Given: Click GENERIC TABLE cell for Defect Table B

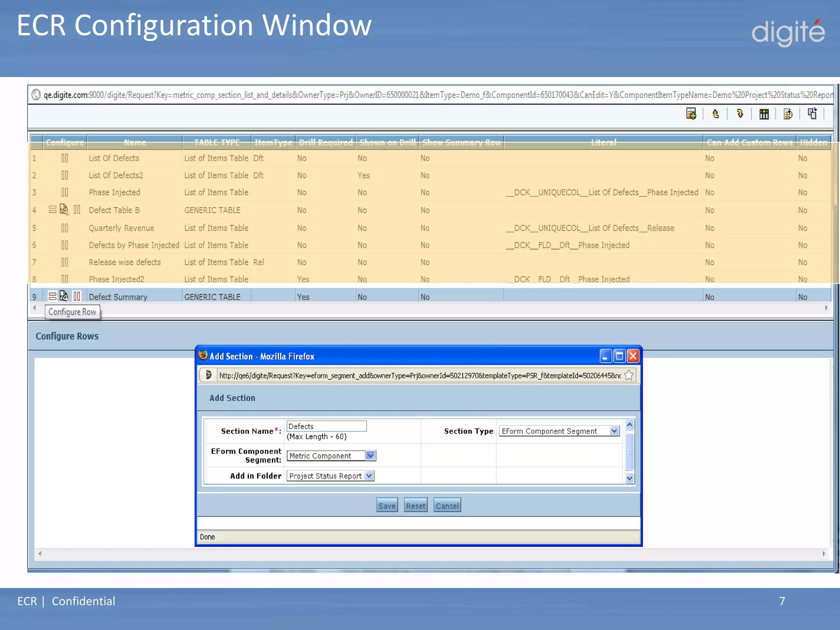Looking at the screenshot, I should tap(212, 210).
